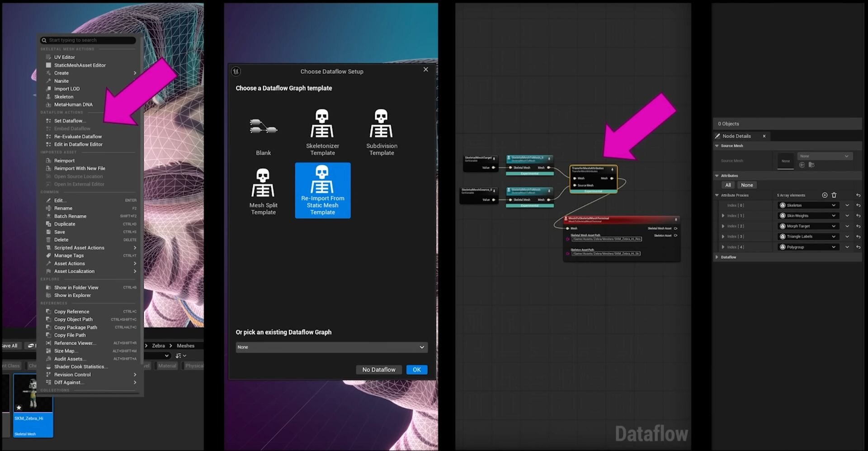
Task: Click Value output pin of SkeletalMeshTarget node
Action: coord(493,168)
